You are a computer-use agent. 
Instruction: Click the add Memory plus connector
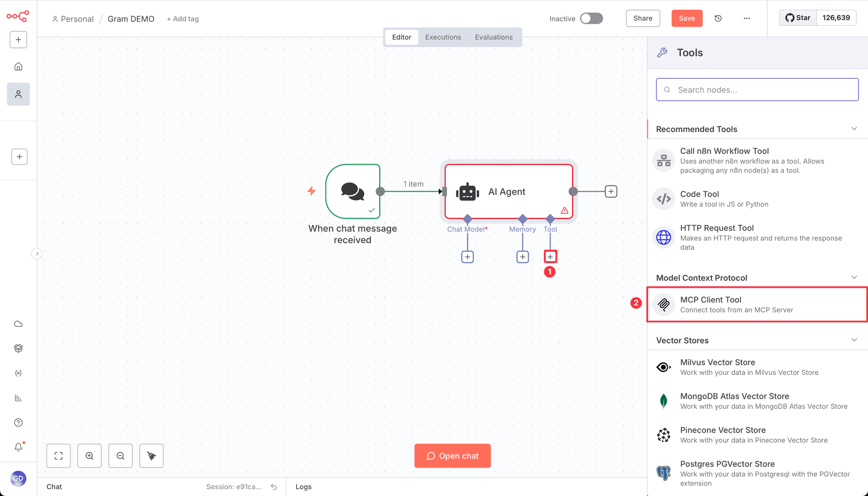tap(522, 256)
